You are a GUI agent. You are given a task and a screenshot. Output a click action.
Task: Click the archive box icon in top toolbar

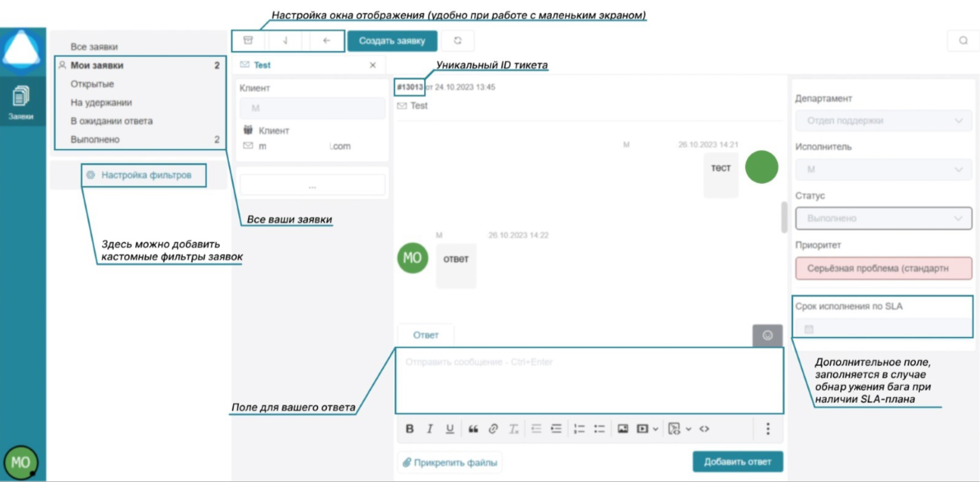[x=248, y=40]
